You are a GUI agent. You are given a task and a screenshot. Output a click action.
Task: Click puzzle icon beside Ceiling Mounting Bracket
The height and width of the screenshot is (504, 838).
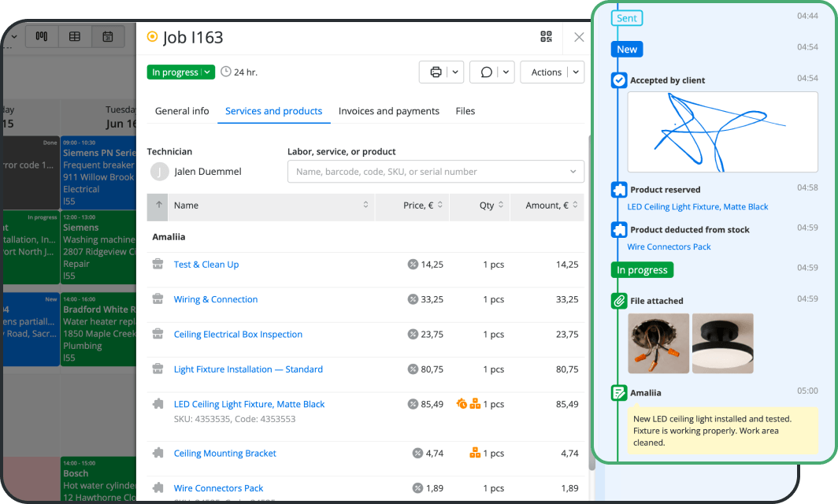click(x=158, y=454)
